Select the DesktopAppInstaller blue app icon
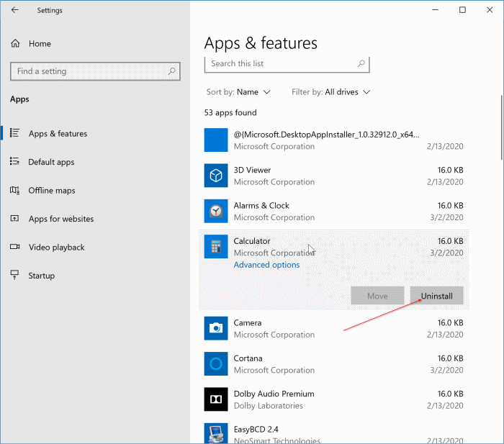The height and width of the screenshot is (444, 504). point(216,140)
